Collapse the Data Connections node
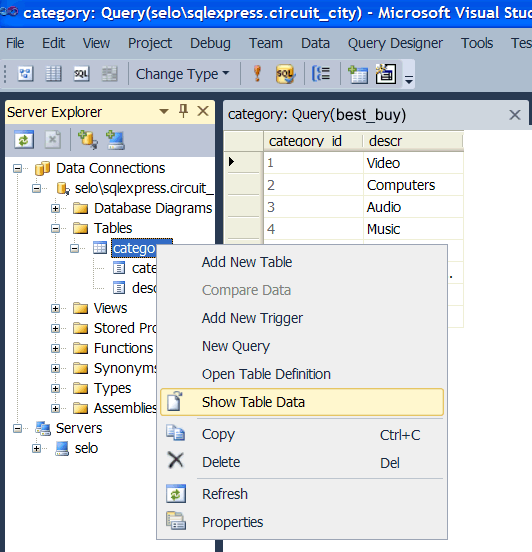Screen dimensions: 532x552 pos(17,169)
